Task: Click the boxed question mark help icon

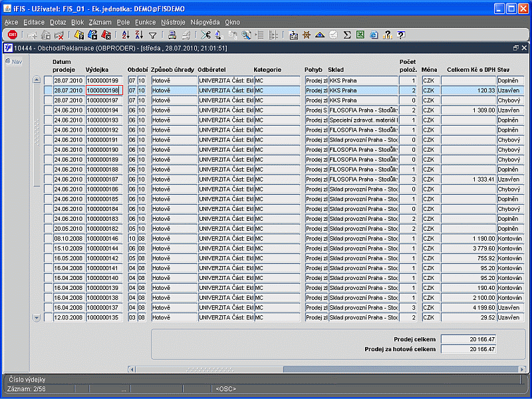Action: [401, 35]
